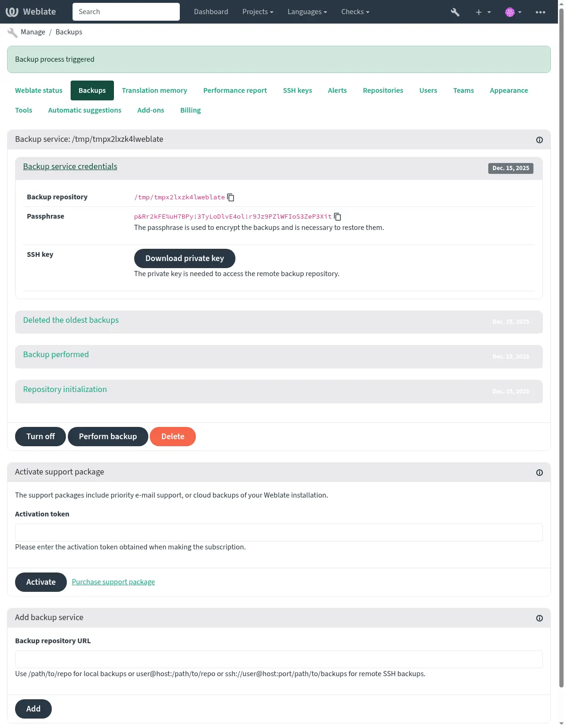Focus the Search field
Screen dimensions: 565x728
(126, 12)
